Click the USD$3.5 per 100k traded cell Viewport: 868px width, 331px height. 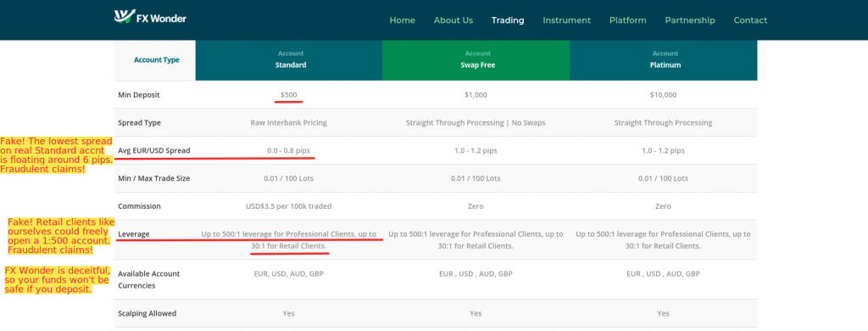289,206
